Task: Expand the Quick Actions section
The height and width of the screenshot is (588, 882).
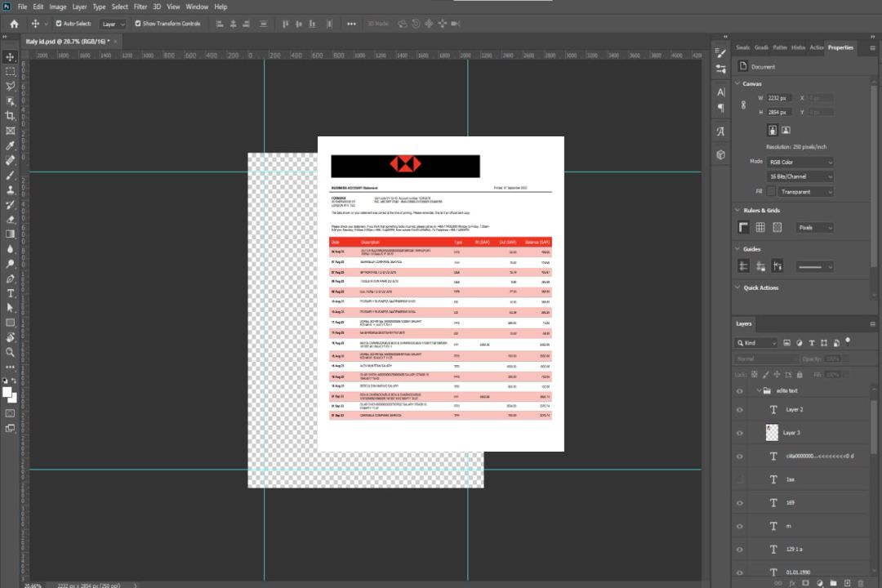Action: coord(737,287)
